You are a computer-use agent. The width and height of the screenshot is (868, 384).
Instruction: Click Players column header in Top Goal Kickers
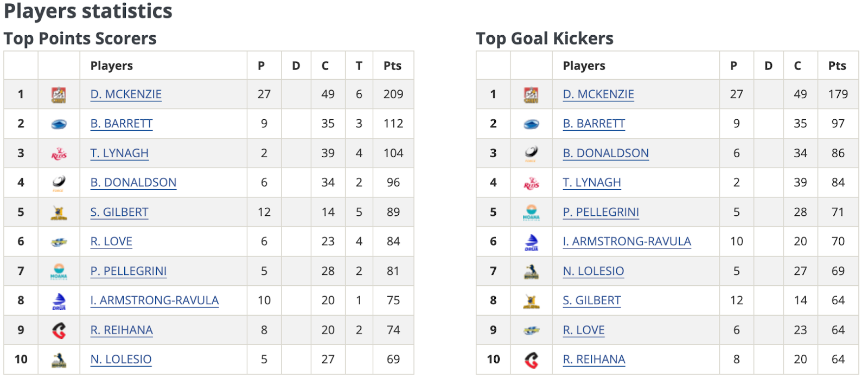pyautogui.click(x=584, y=66)
